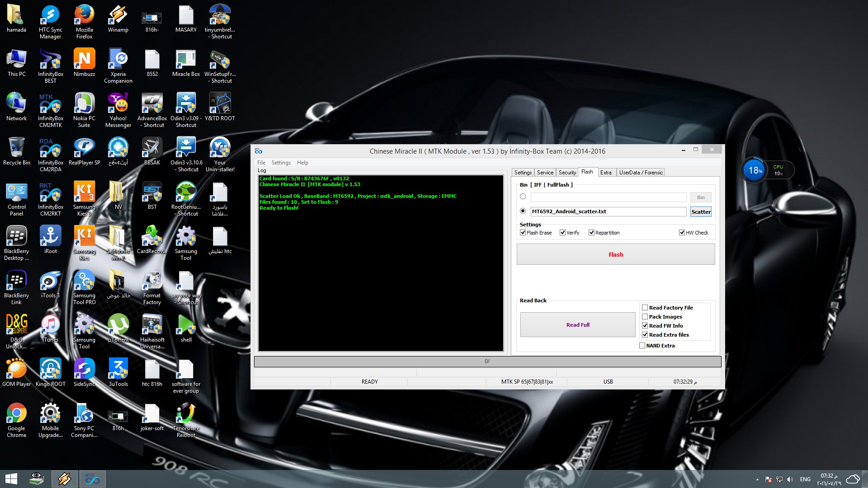868x488 pixels.
Task: Open HTC Sync Manager shortcut
Action: coord(50,21)
